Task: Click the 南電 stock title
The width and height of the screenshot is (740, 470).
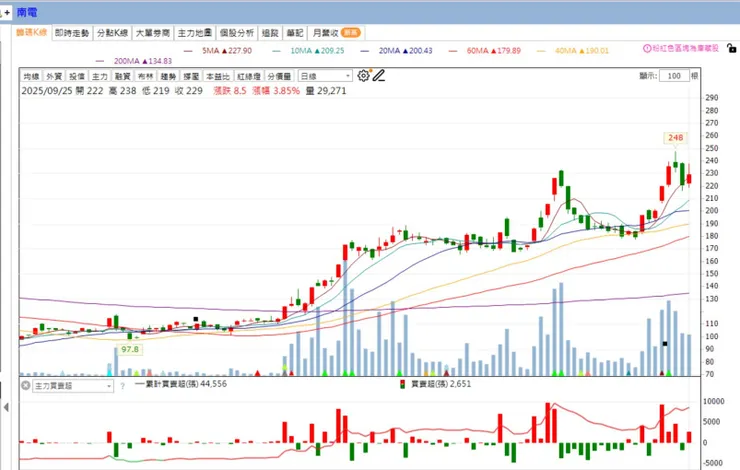Action: click(27, 13)
